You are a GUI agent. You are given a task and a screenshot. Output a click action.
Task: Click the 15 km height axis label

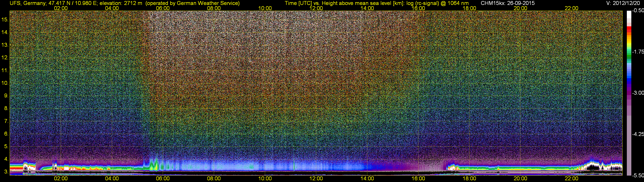tap(5, 20)
